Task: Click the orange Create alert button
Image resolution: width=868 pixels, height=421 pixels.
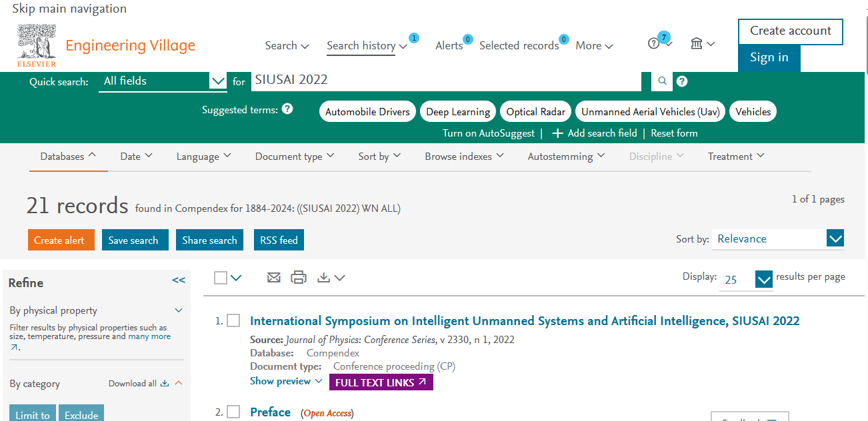Action: (61, 240)
